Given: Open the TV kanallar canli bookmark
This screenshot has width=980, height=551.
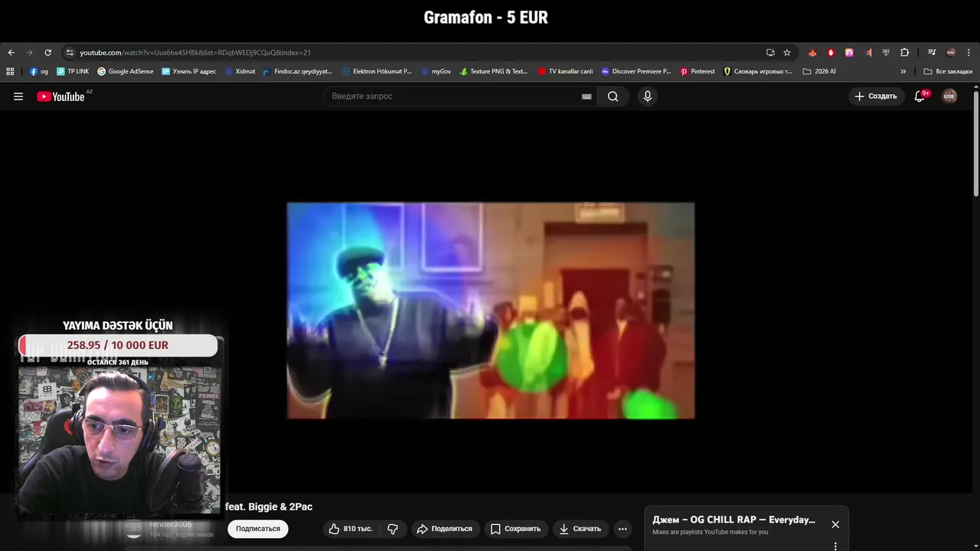Looking at the screenshot, I should tap(566, 71).
